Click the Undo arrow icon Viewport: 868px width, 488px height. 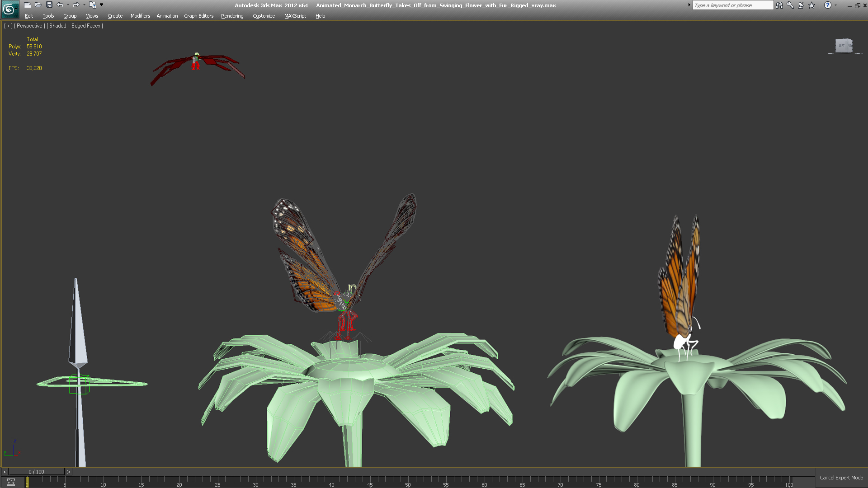point(60,5)
